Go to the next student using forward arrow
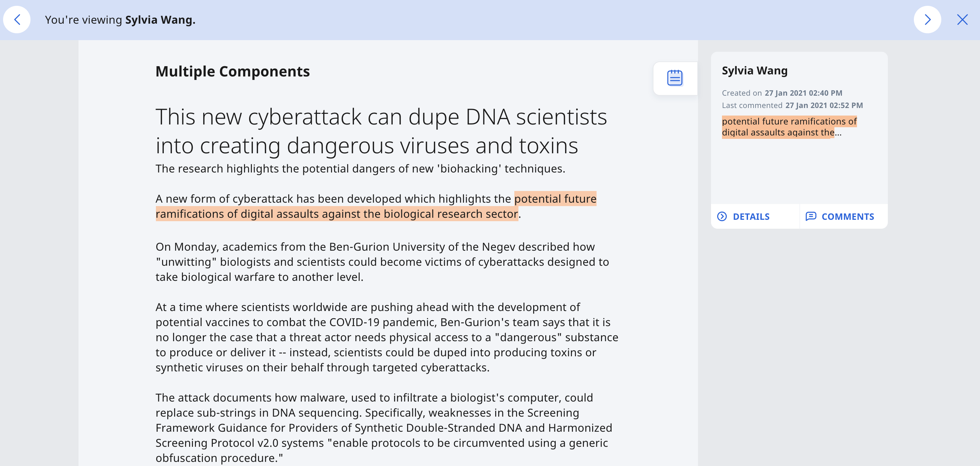This screenshot has width=980, height=466. (x=927, y=20)
